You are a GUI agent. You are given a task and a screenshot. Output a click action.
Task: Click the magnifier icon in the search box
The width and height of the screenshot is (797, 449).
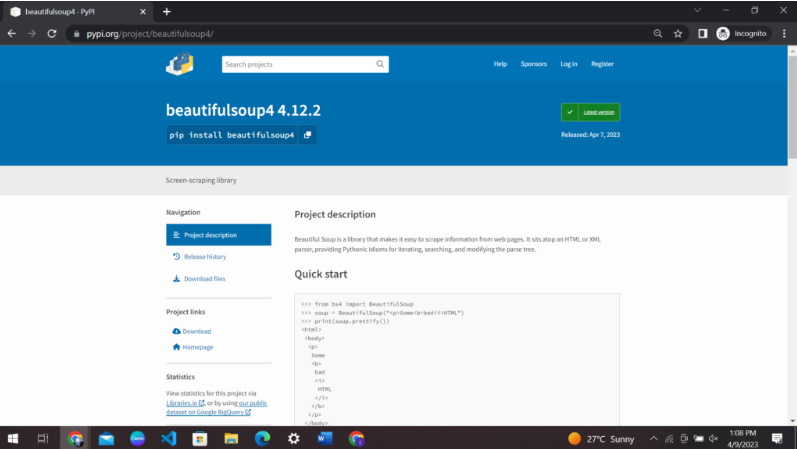point(380,64)
